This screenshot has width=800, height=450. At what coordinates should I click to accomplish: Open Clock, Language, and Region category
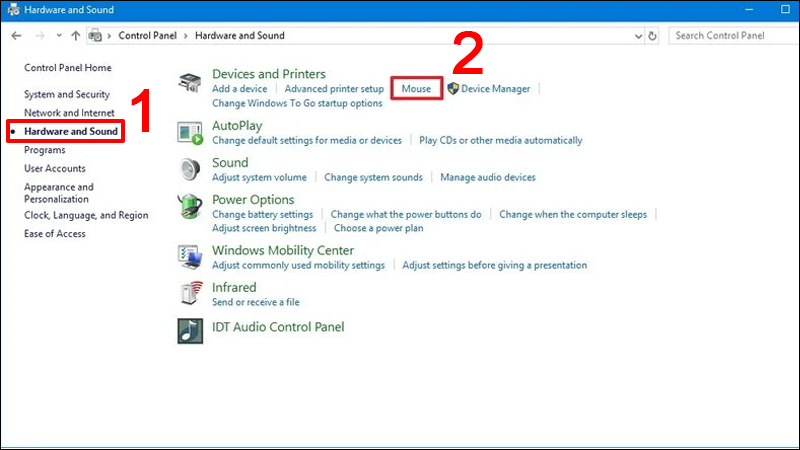[86, 215]
